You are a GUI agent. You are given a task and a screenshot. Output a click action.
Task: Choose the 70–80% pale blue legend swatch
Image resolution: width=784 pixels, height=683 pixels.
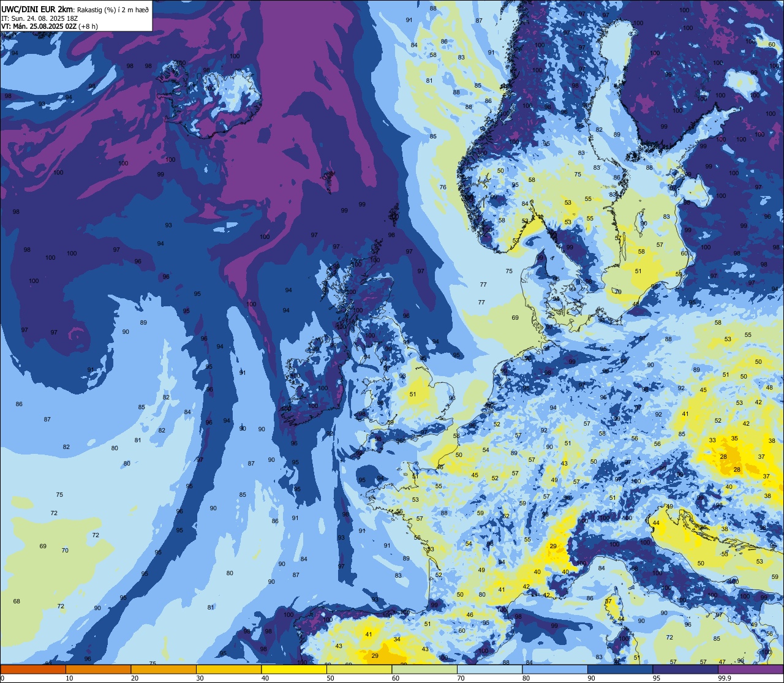pos(489,669)
